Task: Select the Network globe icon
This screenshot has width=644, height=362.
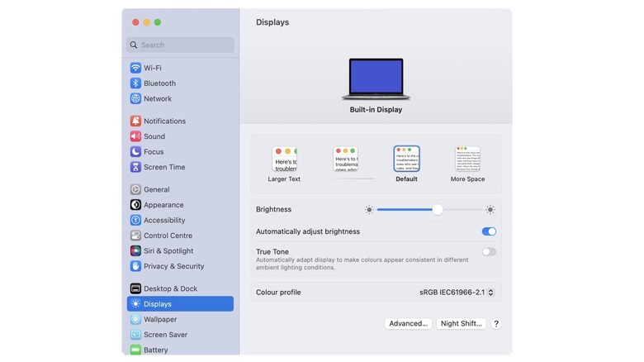Action: [x=135, y=98]
